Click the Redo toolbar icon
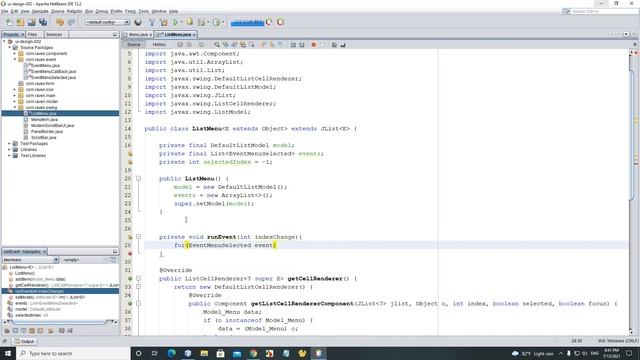 pyautogui.click(x=71, y=22)
